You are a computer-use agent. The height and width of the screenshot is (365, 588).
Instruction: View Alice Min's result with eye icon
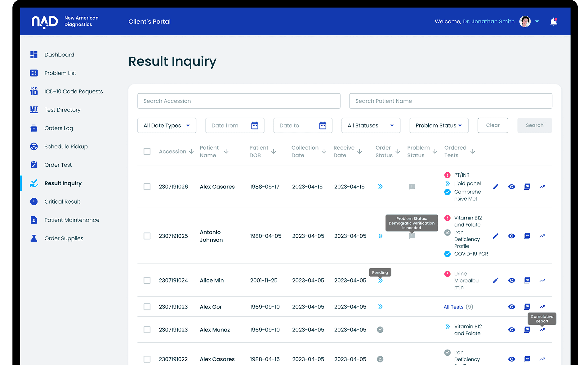click(x=512, y=280)
